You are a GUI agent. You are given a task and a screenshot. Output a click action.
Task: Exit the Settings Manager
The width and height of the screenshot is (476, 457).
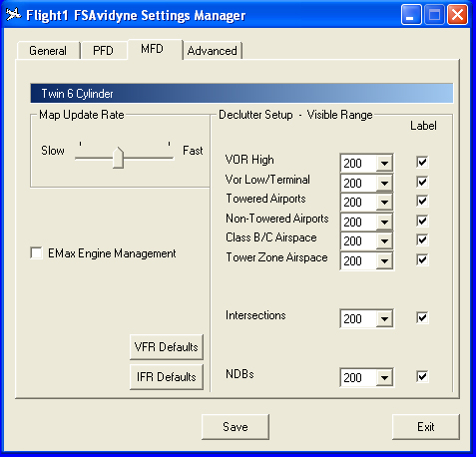(x=426, y=427)
